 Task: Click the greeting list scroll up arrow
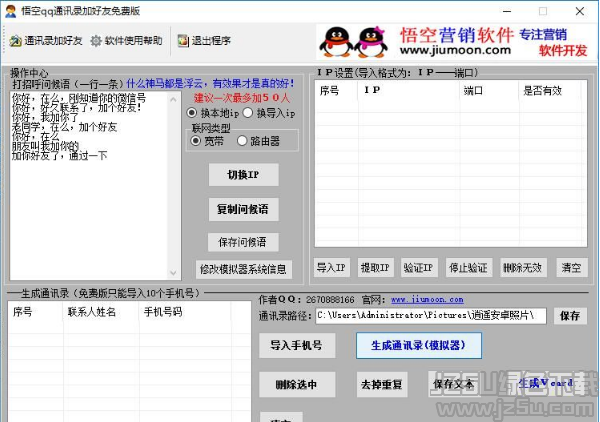(x=173, y=99)
